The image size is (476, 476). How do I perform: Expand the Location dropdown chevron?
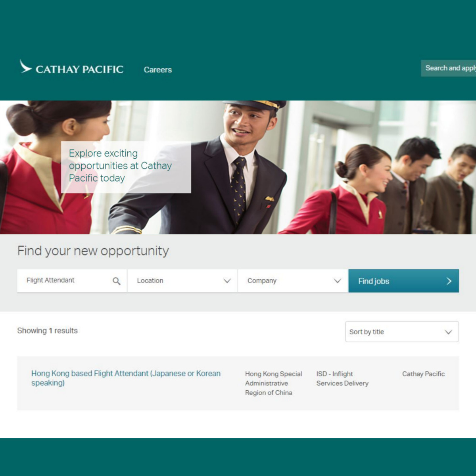pyautogui.click(x=227, y=281)
